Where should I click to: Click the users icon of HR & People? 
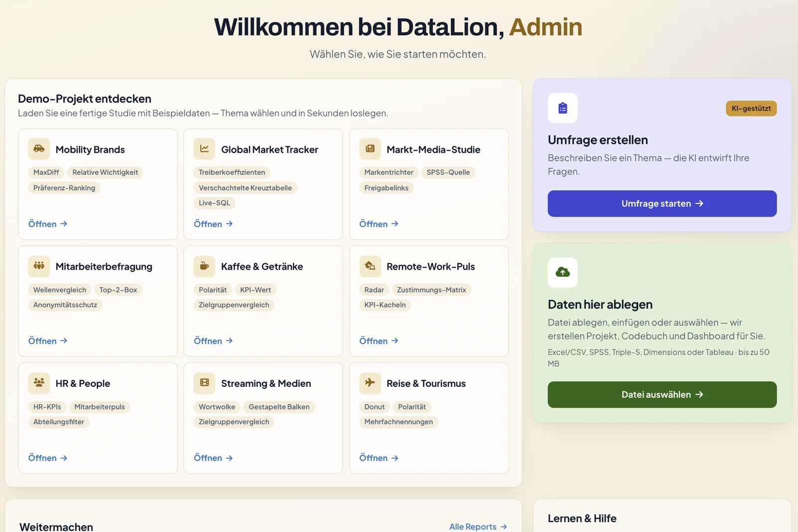[x=39, y=383]
